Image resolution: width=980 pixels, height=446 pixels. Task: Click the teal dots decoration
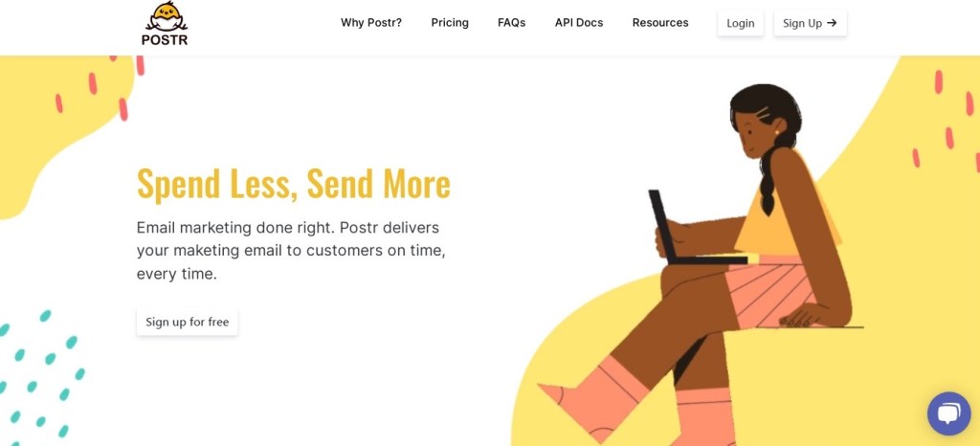point(40,376)
